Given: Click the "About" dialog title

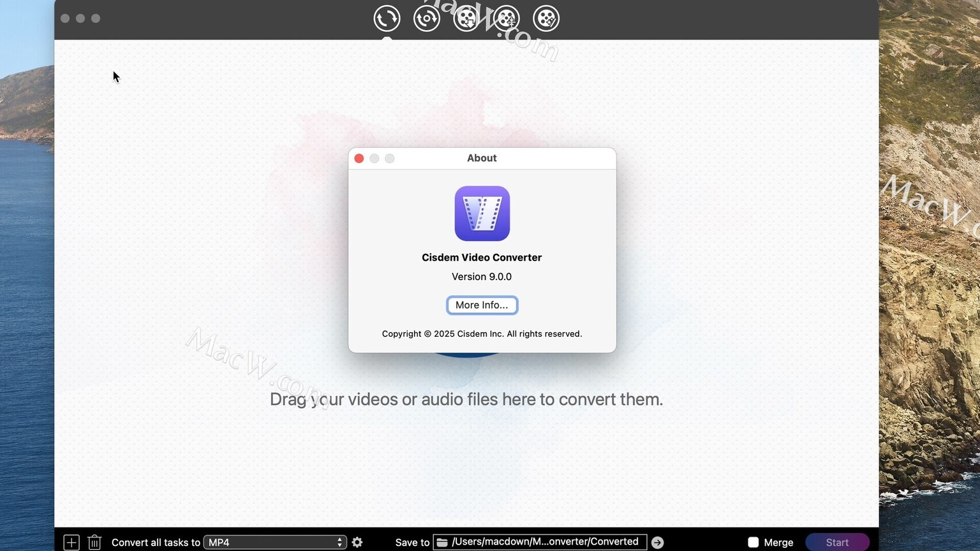Looking at the screenshot, I should click(482, 158).
